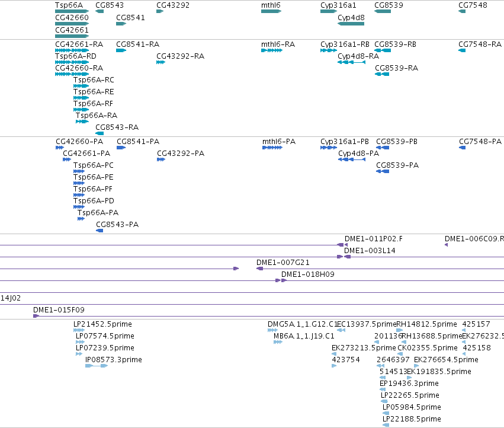Select the Cyp4d8 gene feature
Viewport: 504px width, 428px height.
pos(351,24)
